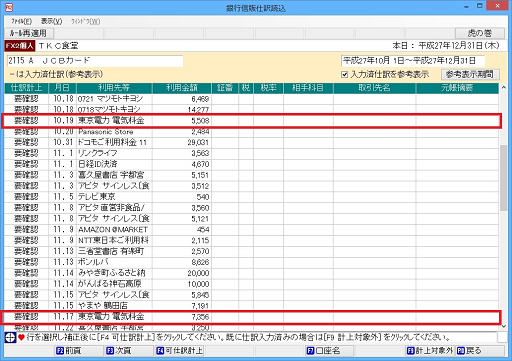Viewport: 512px width, 361px height.
Task: Click the amount 5,121 cell
Action: 182,219
